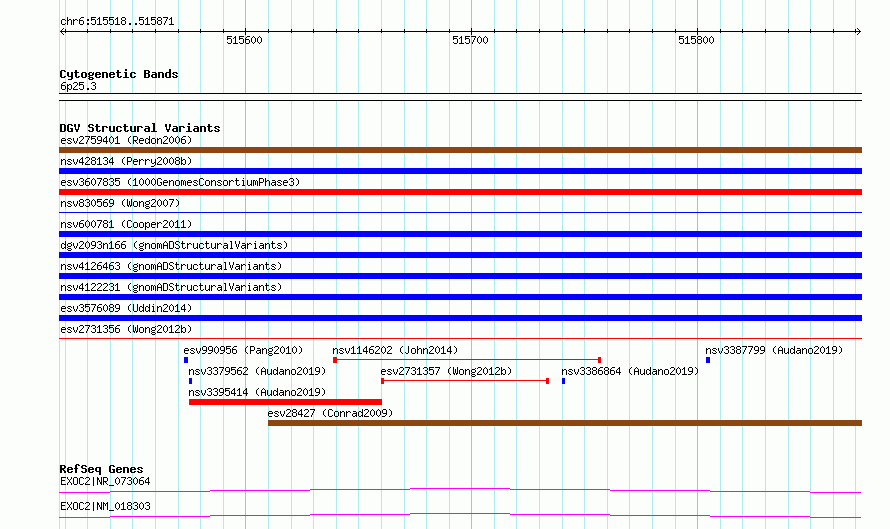The width and height of the screenshot is (890, 529).
Task: Click the nsv3379562 (Audano2019) blue marker
Action: [x=190, y=381]
